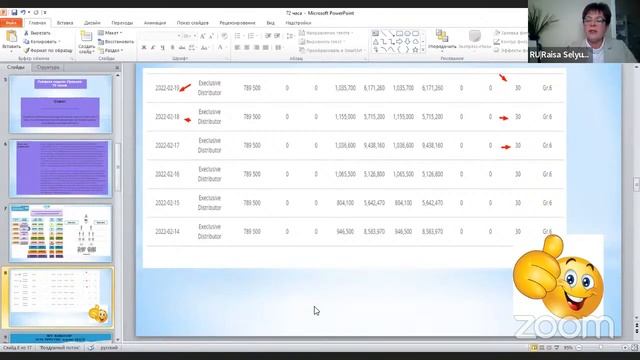640x360 pixels.
Task: Save the presentation from the quick access toolbar
Action: tap(14, 13)
